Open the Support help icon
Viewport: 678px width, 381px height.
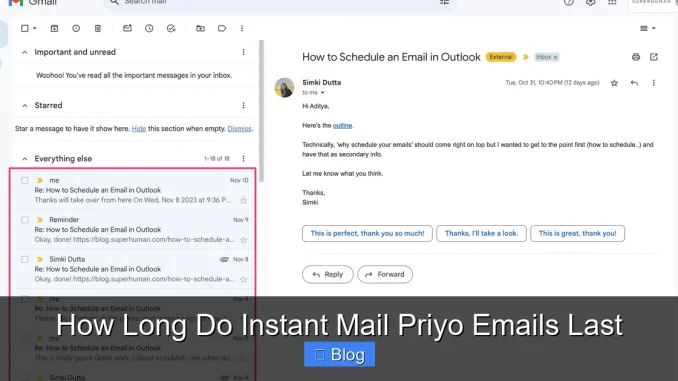569,3
